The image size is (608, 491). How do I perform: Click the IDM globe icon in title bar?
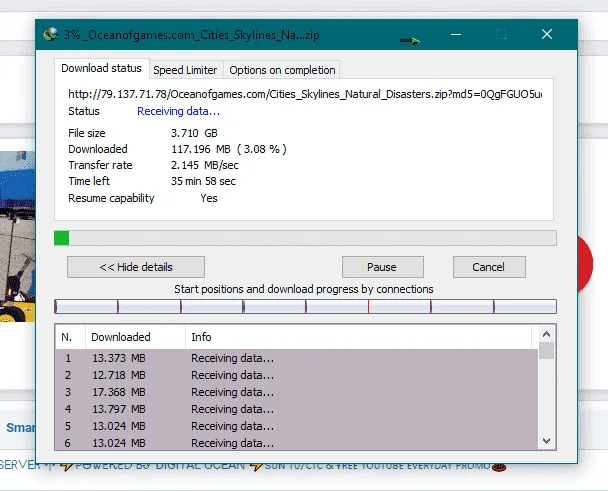point(51,35)
